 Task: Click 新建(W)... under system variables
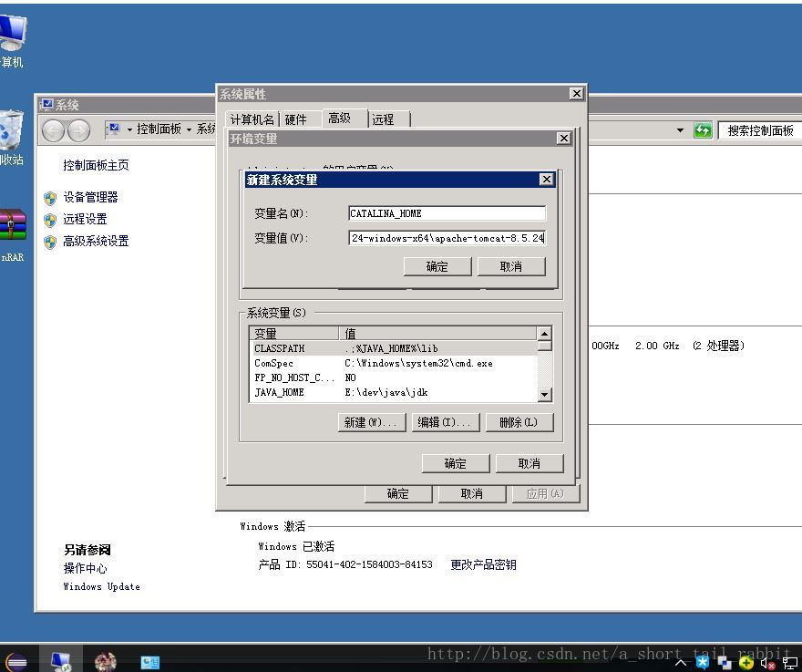[371, 422]
